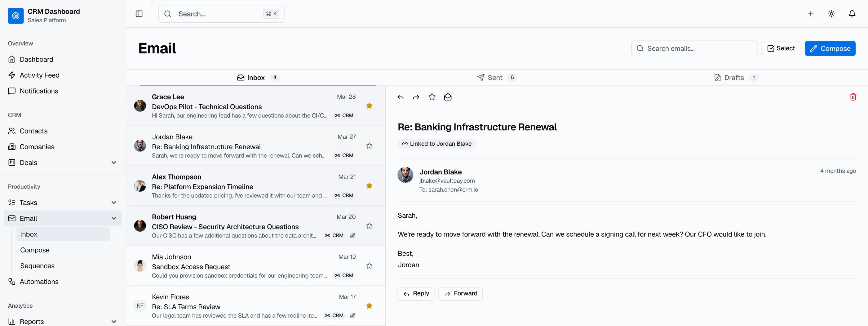Star Mia Johnson's email
Viewport: 868px width, 326px height.
tap(369, 265)
